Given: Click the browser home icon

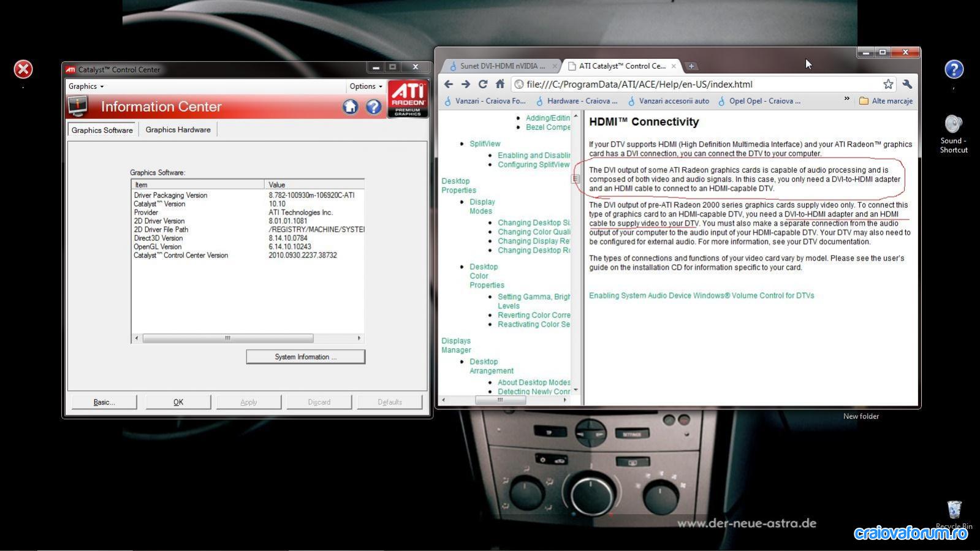Looking at the screenshot, I should [500, 85].
